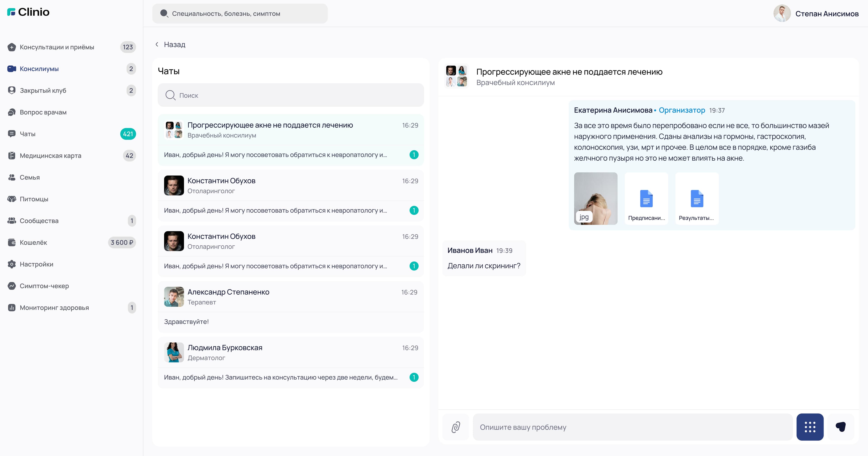Open the Кошелёк wallet icon
Viewport: 868px width, 456px height.
(x=12, y=242)
